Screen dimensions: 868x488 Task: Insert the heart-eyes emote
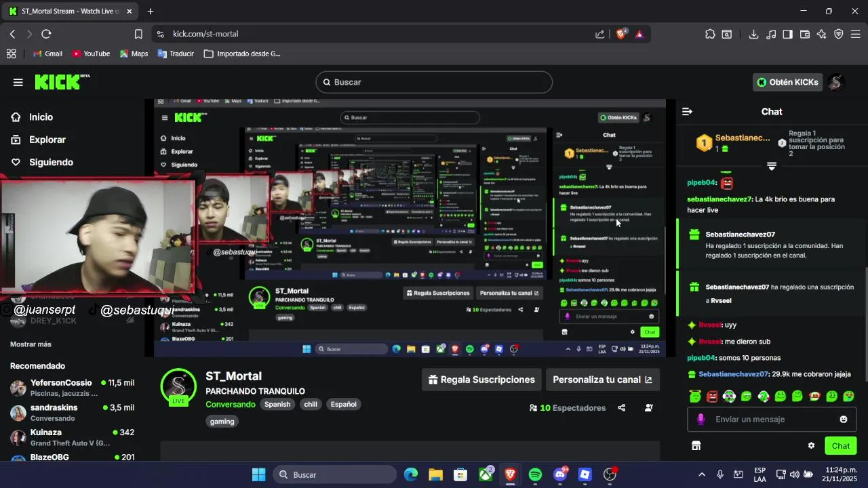(x=848, y=396)
